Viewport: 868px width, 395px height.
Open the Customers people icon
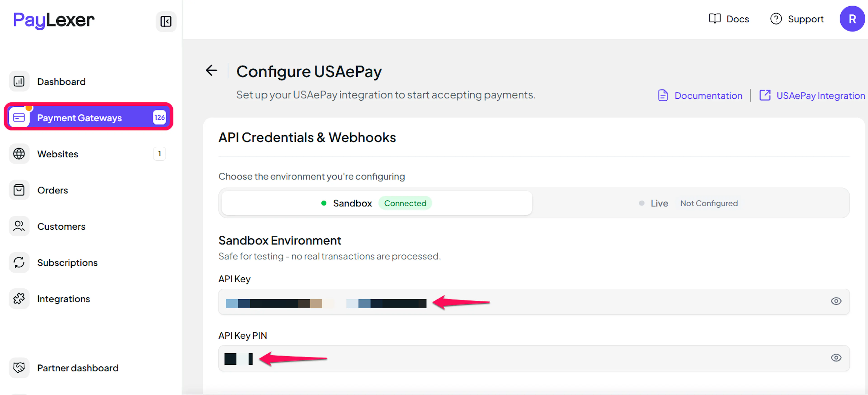point(19,226)
